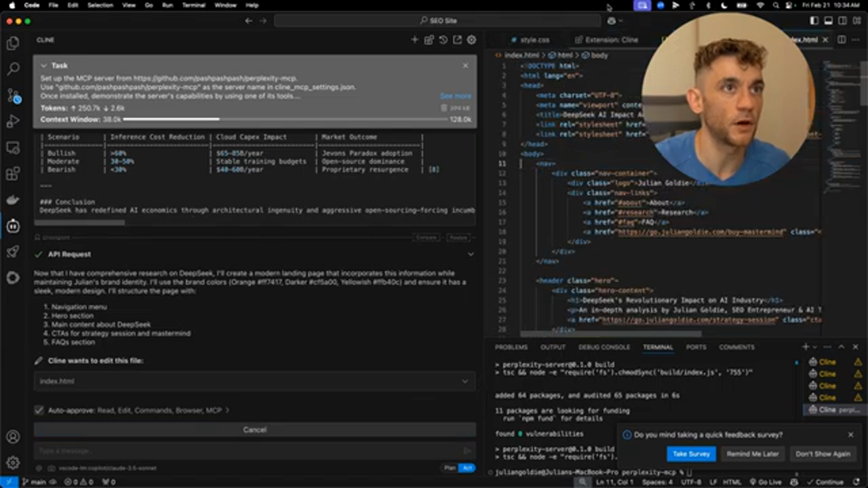Switch to the PROBLEMS panel tab
Image resolution: width=868 pixels, height=488 pixels.
pos(511,347)
